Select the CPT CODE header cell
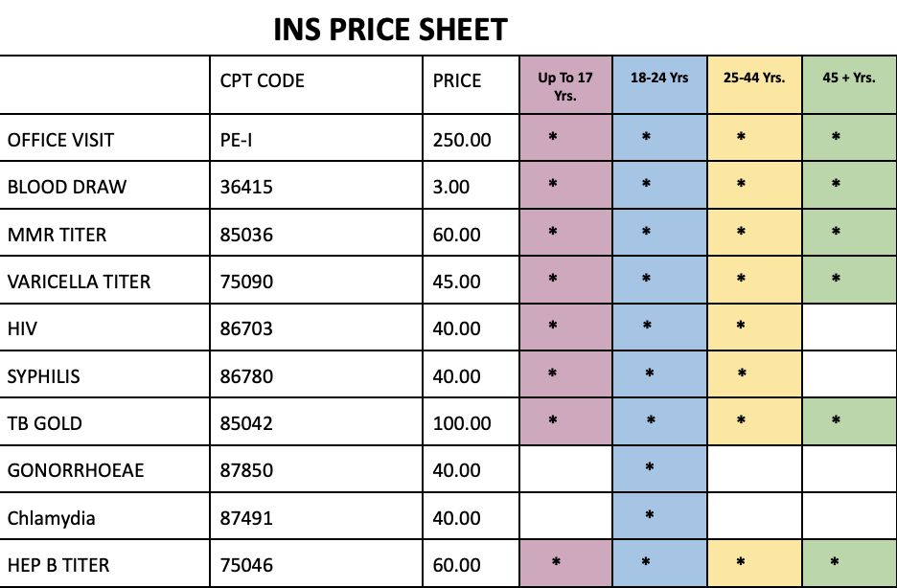Screen dimensions: 897x588 coord(316,85)
